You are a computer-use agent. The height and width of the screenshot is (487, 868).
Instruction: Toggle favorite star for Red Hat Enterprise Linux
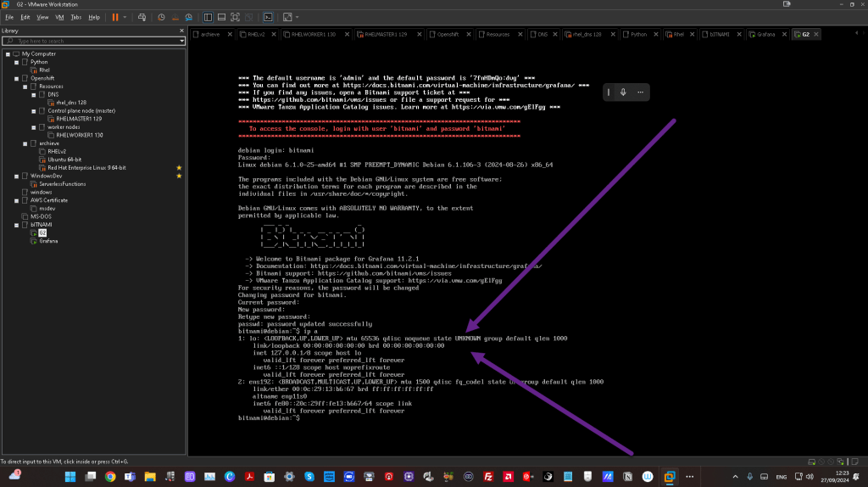pos(179,168)
